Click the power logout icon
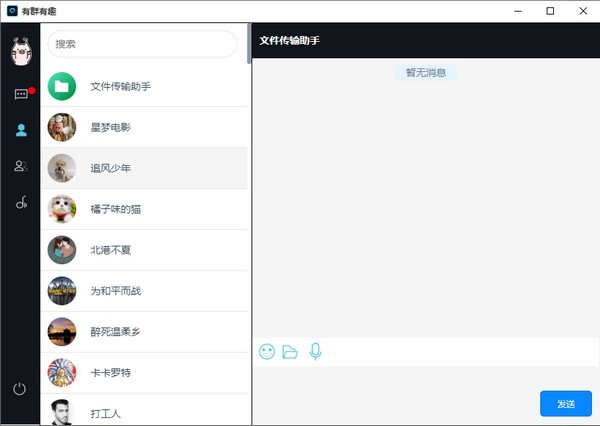This screenshot has width=600, height=426. (20, 388)
